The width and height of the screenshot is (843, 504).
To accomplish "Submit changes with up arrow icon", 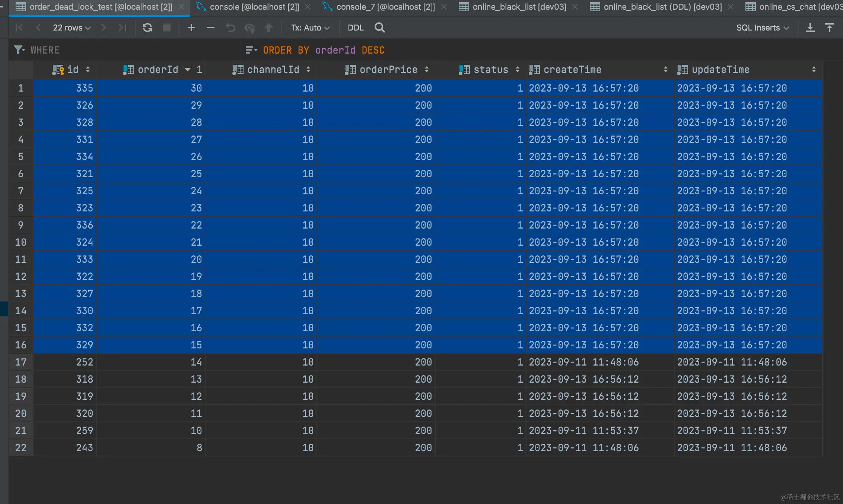I will [268, 28].
